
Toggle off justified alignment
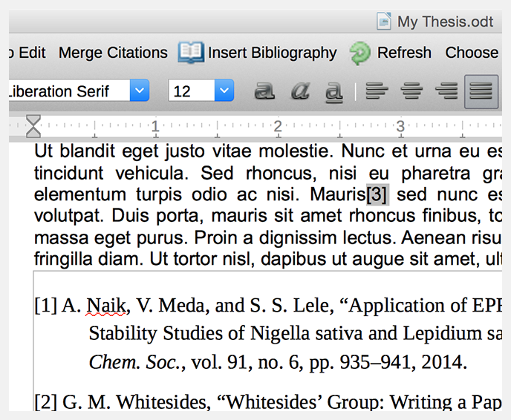point(481,91)
